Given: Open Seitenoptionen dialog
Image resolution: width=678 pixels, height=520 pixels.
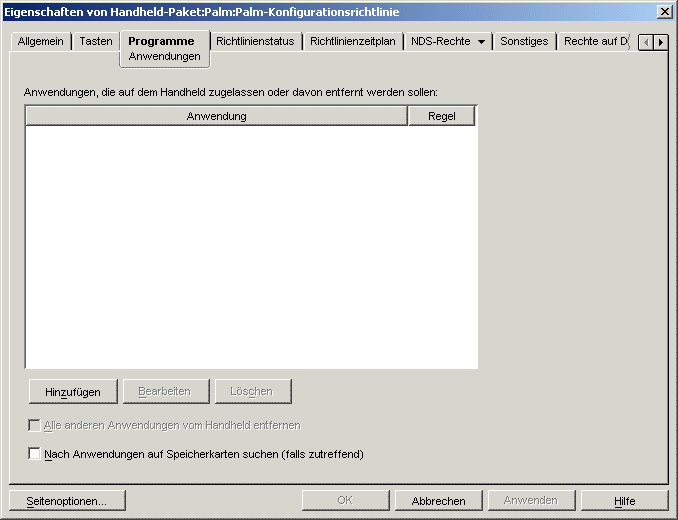Looking at the screenshot, I should [x=67, y=501].
